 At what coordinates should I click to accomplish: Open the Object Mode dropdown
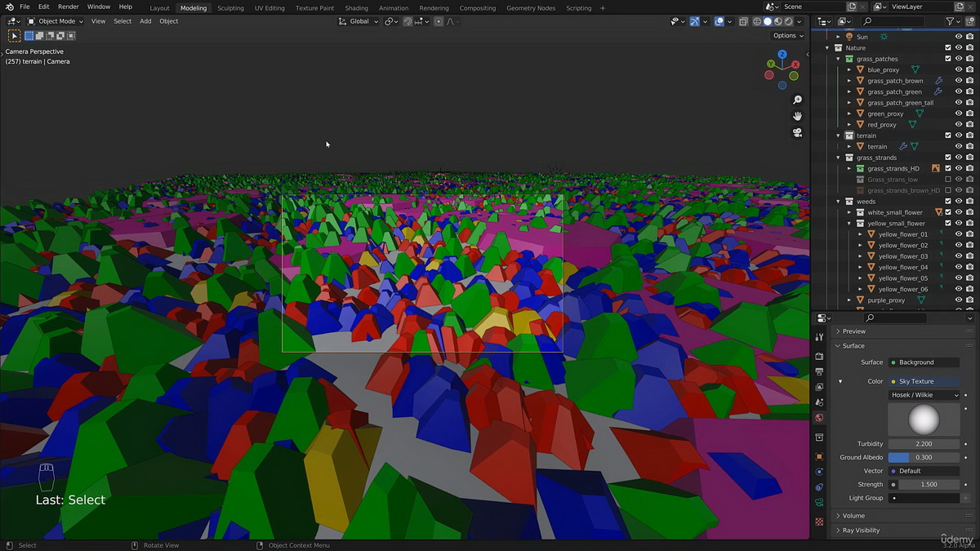pos(56,21)
